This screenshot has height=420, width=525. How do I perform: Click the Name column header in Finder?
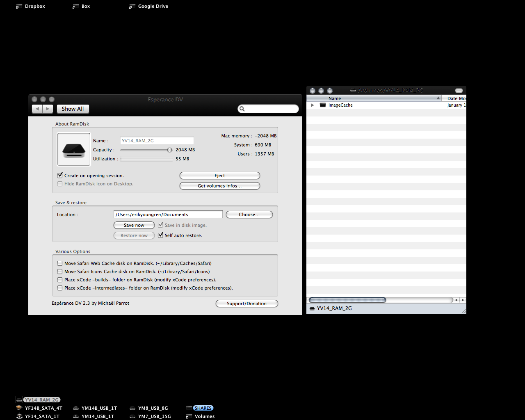(x=374, y=98)
